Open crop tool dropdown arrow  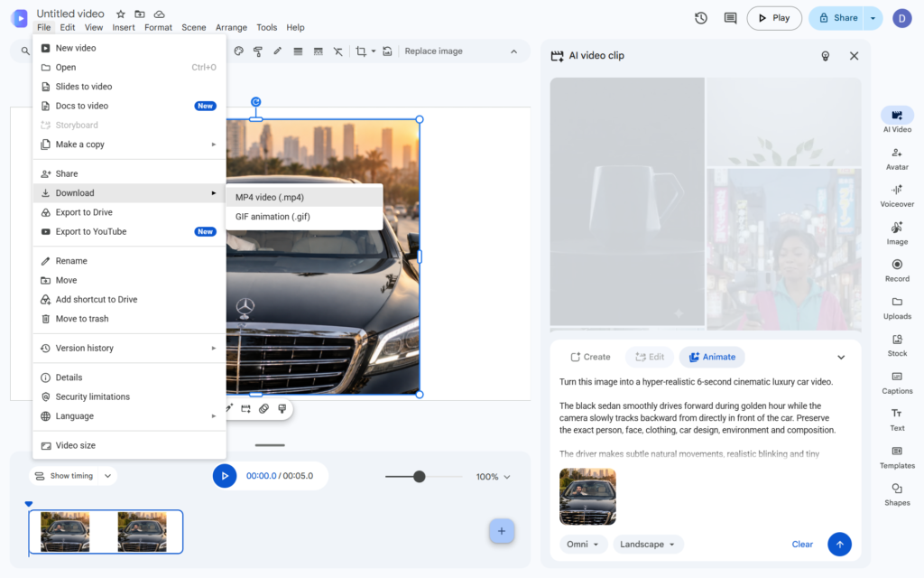[x=374, y=51]
